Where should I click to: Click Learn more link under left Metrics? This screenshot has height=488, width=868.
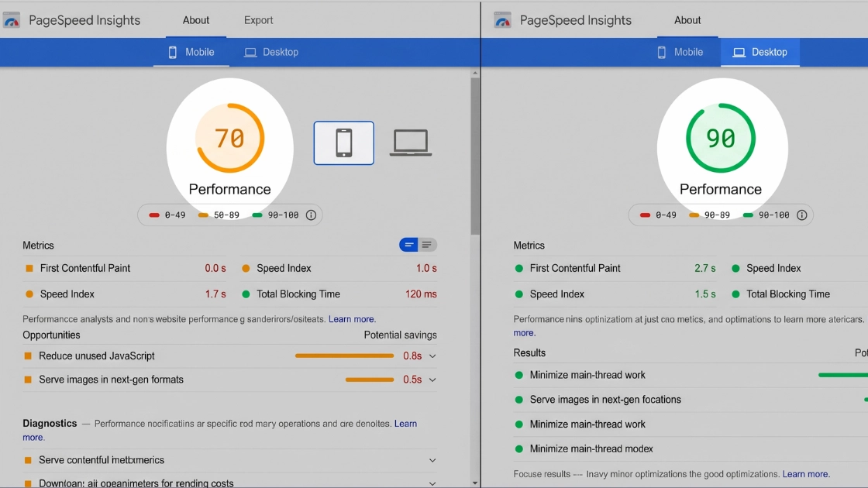352,319
